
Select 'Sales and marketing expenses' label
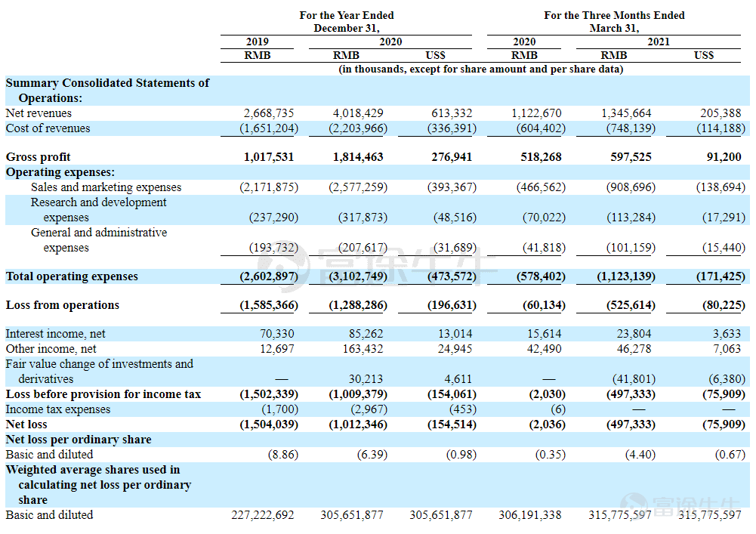[106, 187]
